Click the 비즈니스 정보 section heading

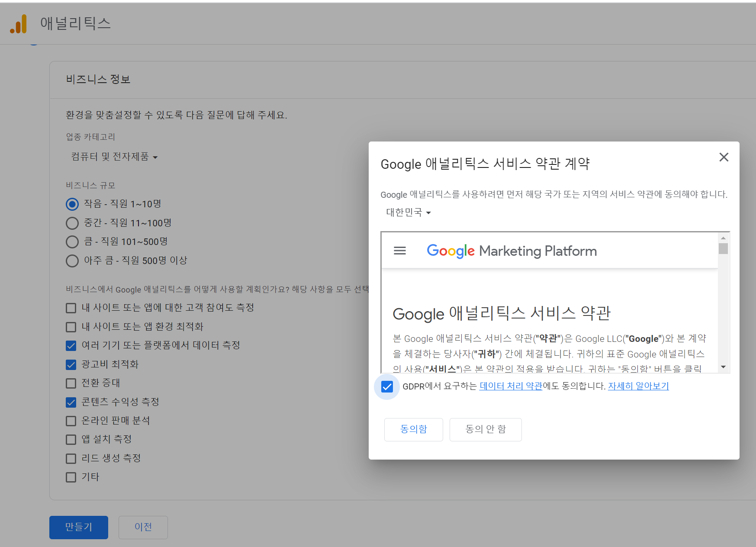pyautogui.click(x=98, y=80)
